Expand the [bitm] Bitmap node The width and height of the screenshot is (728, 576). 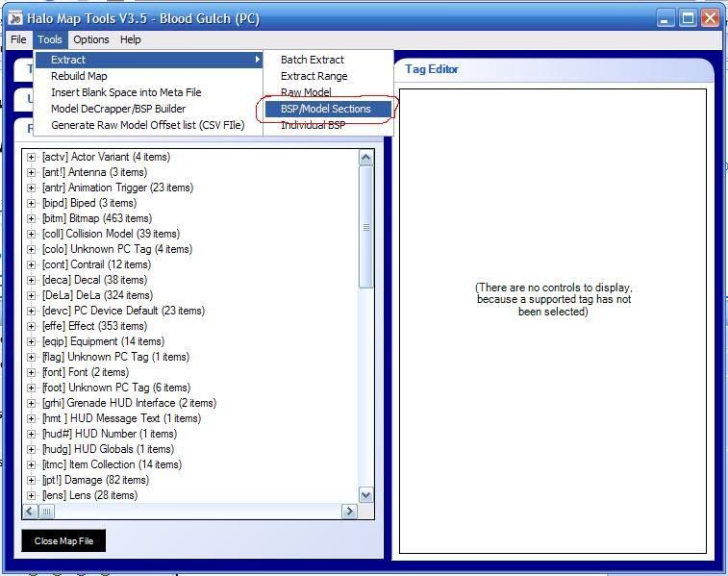tap(31, 218)
